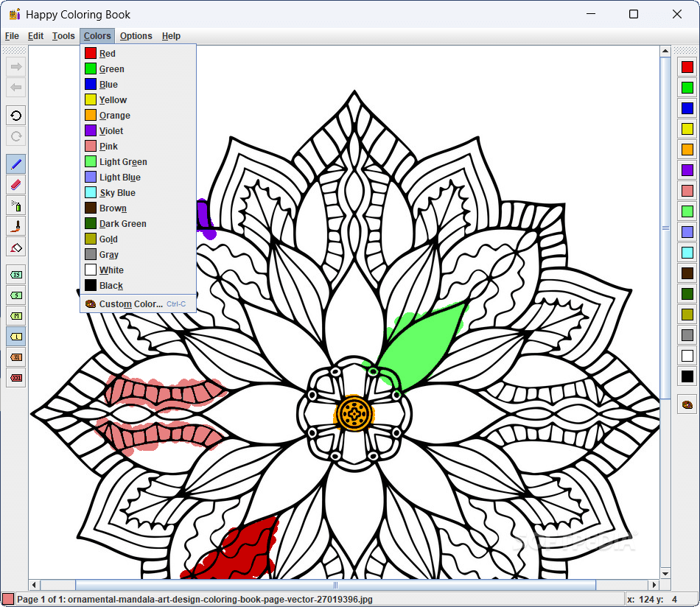This screenshot has width=700, height=607.
Task: Choose the XL brush size
Action: coord(16,357)
